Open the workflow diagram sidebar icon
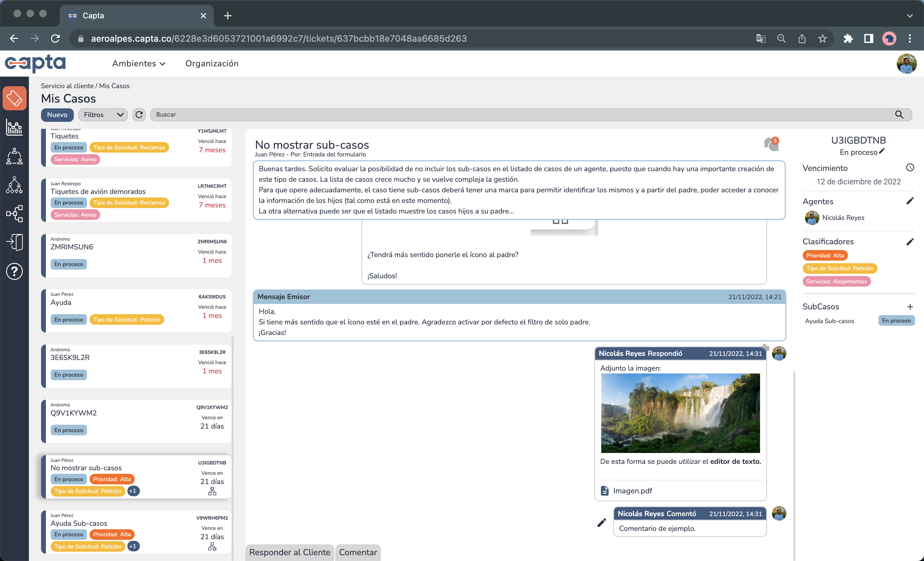 14,214
